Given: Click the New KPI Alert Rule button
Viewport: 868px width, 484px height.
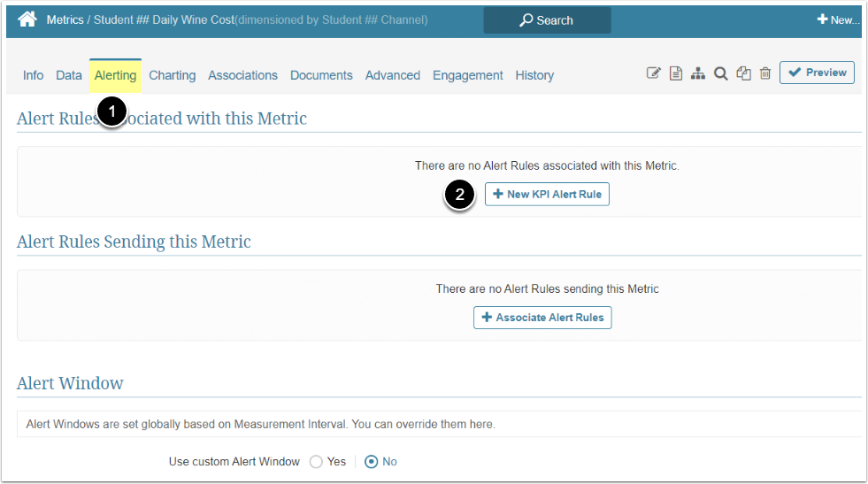Looking at the screenshot, I should (547, 194).
